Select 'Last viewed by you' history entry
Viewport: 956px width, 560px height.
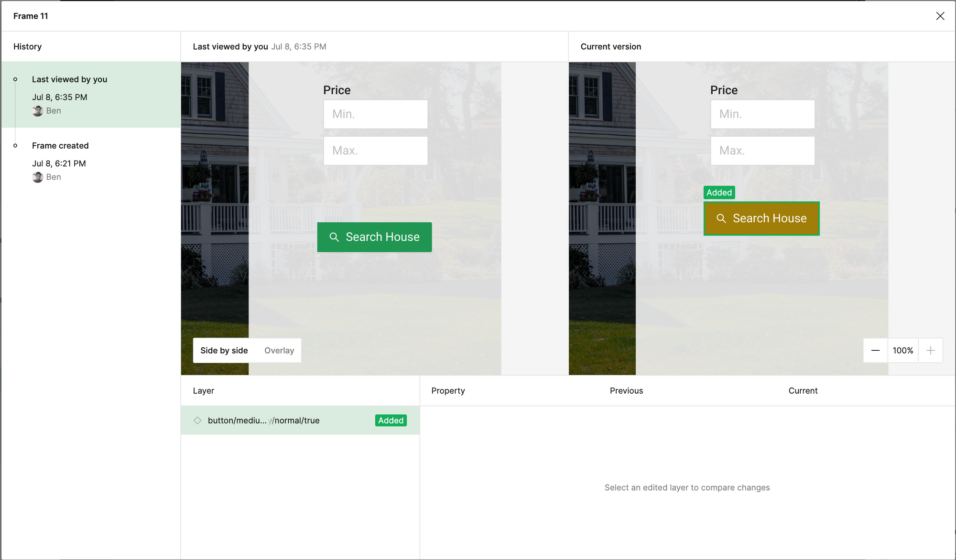coord(91,94)
